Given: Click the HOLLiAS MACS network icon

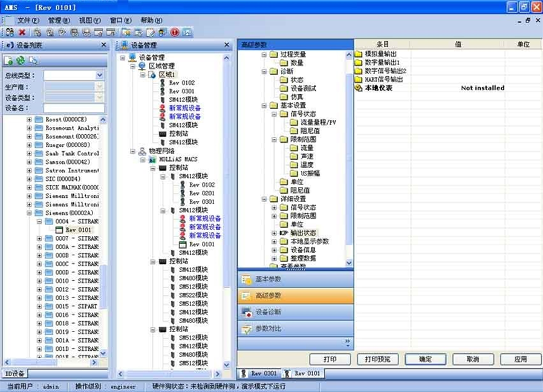Looking at the screenshot, I should [x=152, y=159].
